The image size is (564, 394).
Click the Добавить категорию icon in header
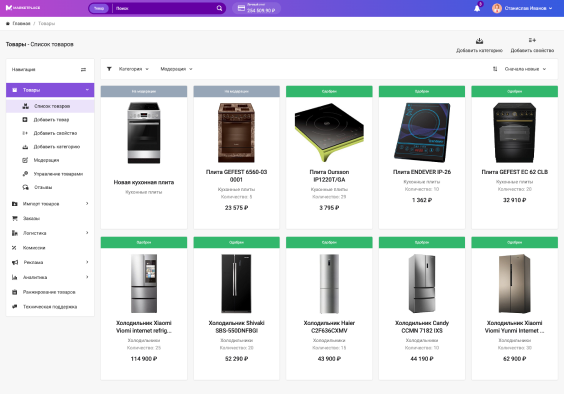coord(479,41)
